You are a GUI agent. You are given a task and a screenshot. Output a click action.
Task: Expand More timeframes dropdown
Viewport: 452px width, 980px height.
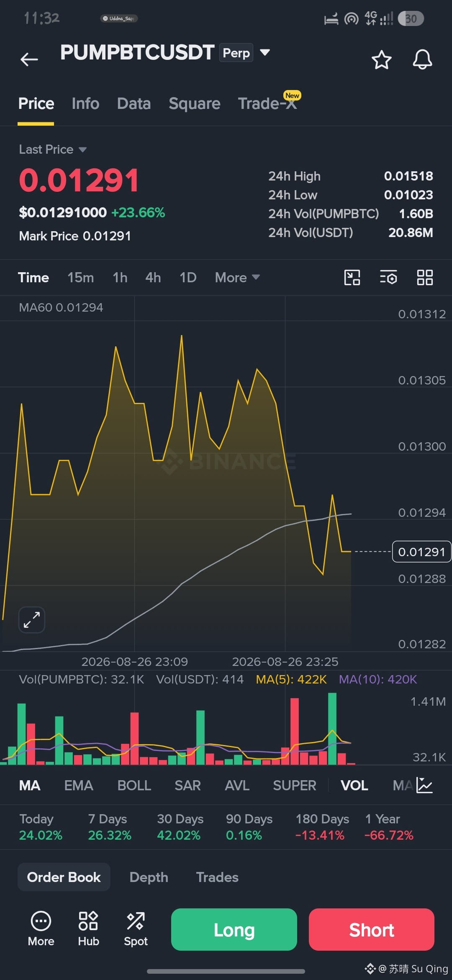point(237,277)
